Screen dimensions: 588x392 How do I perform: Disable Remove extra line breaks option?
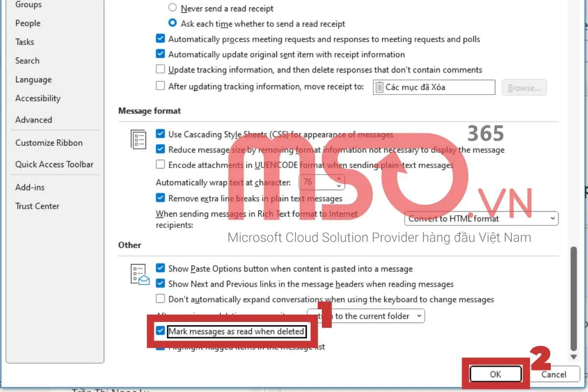pos(160,198)
